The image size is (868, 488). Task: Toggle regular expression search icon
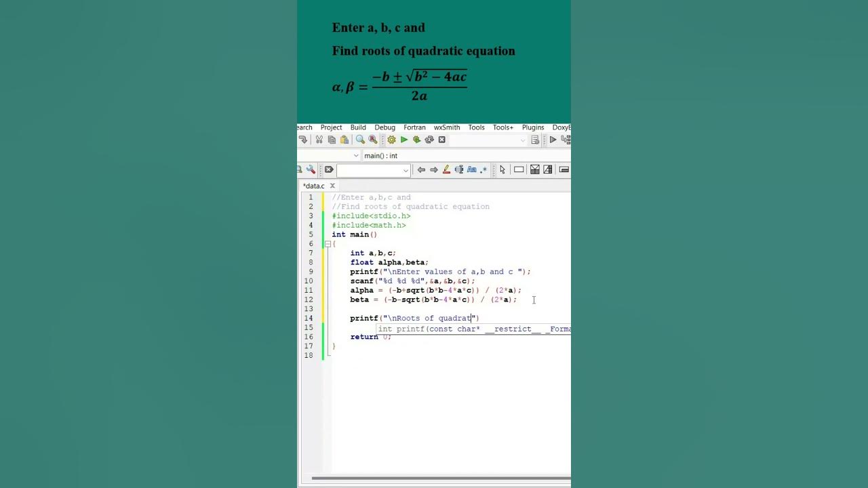[x=484, y=169]
